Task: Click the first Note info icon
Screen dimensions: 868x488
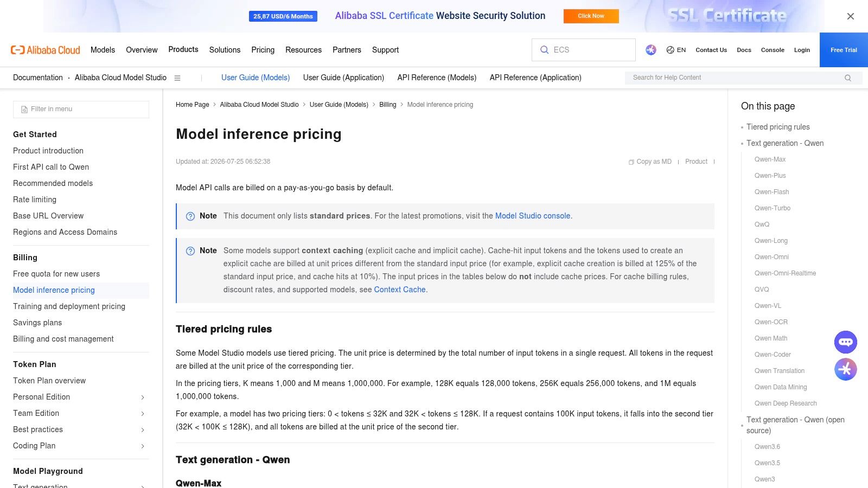Action: tap(190, 216)
